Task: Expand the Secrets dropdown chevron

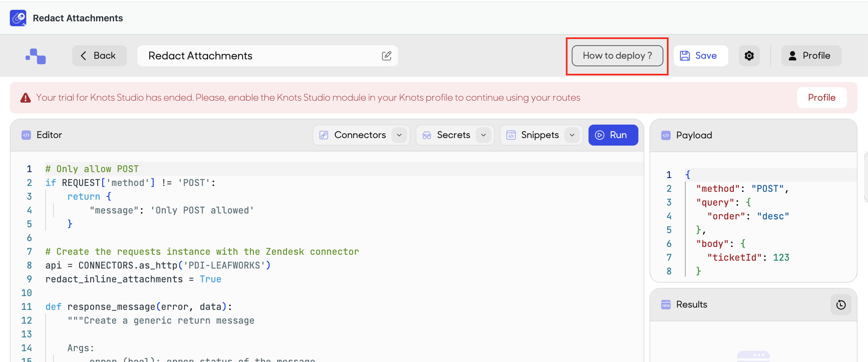Action: click(483, 135)
